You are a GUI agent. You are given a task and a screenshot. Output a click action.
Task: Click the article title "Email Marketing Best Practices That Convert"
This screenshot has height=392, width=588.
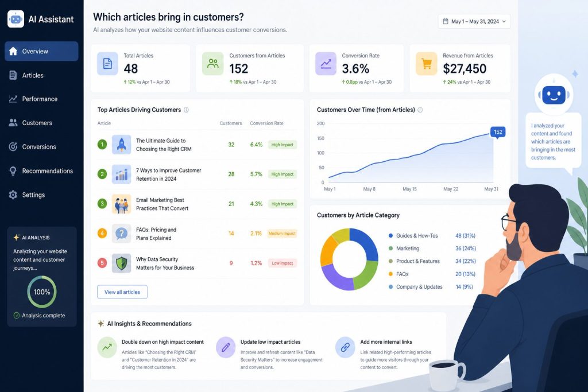pyautogui.click(x=163, y=204)
